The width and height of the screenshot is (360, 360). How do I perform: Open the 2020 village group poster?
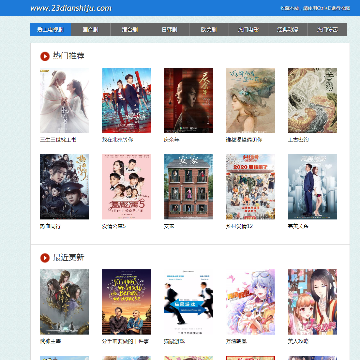(x=250, y=186)
